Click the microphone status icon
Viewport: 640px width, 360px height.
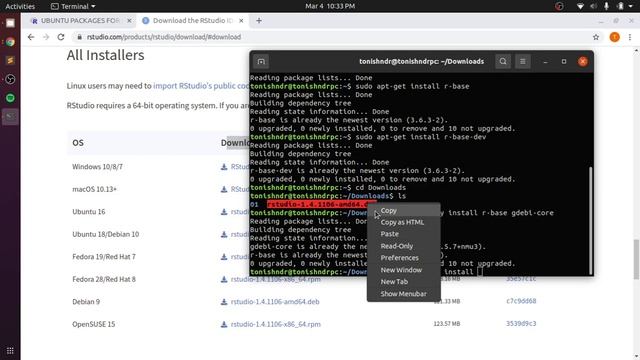pyautogui.click(x=607, y=6)
